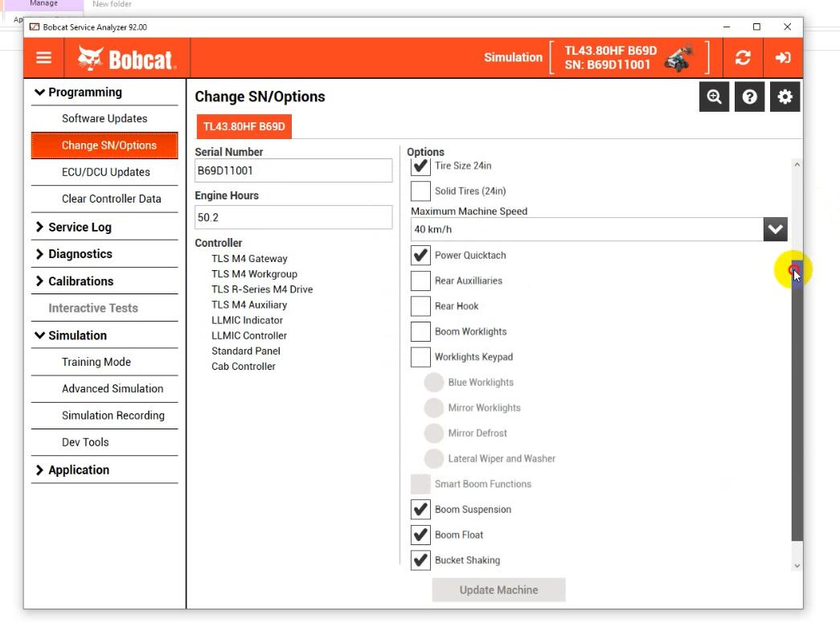Check the Rear Hook option
This screenshot has width=840, height=640.
420,306
